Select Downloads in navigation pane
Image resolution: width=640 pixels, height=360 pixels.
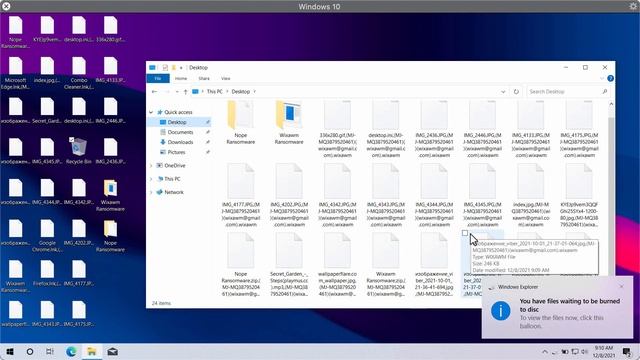point(180,142)
